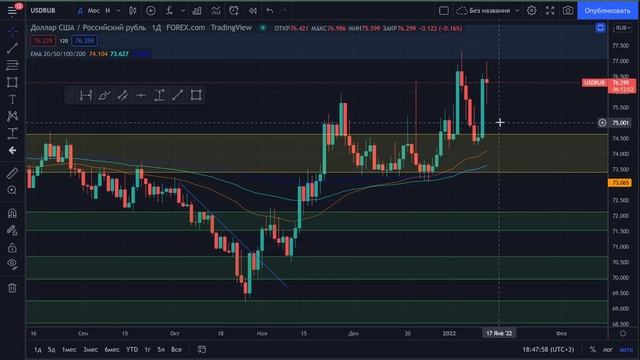Viewport: 640px width, 360px height.
Task: Select the brush tool in favorites bar
Action: coord(104,96)
